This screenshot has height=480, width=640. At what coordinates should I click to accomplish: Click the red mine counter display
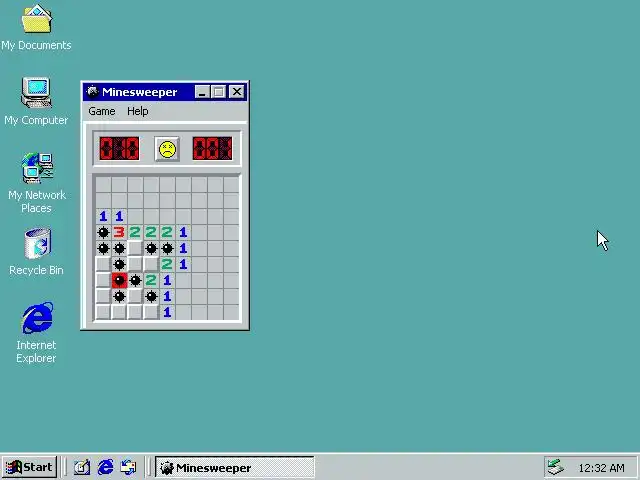point(120,149)
